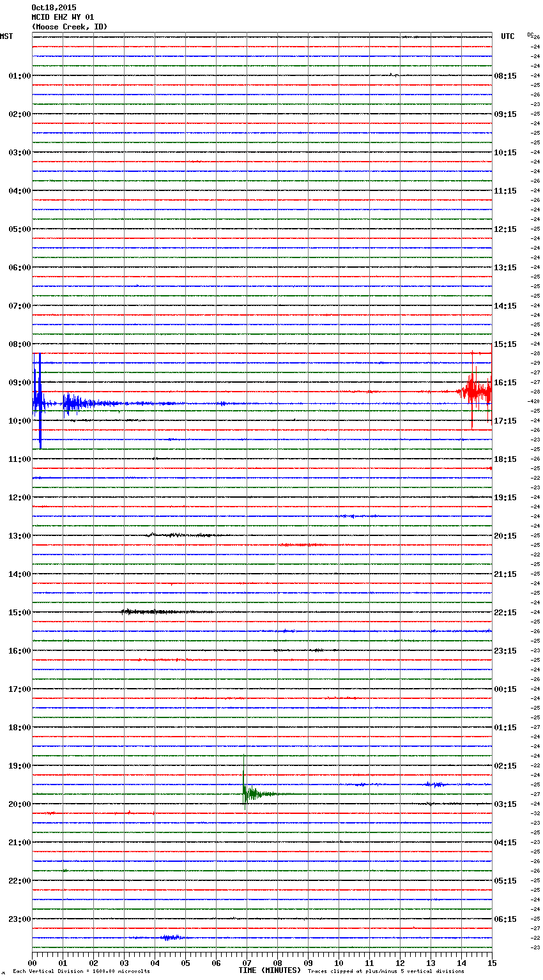Click the 10:15 UTC row label
543x980 pixels.
pyautogui.click(x=505, y=152)
